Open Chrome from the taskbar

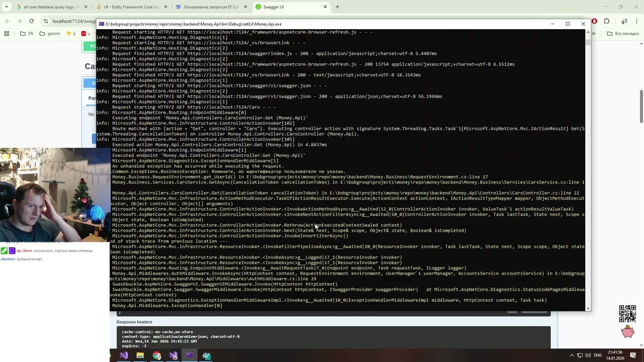(157, 355)
